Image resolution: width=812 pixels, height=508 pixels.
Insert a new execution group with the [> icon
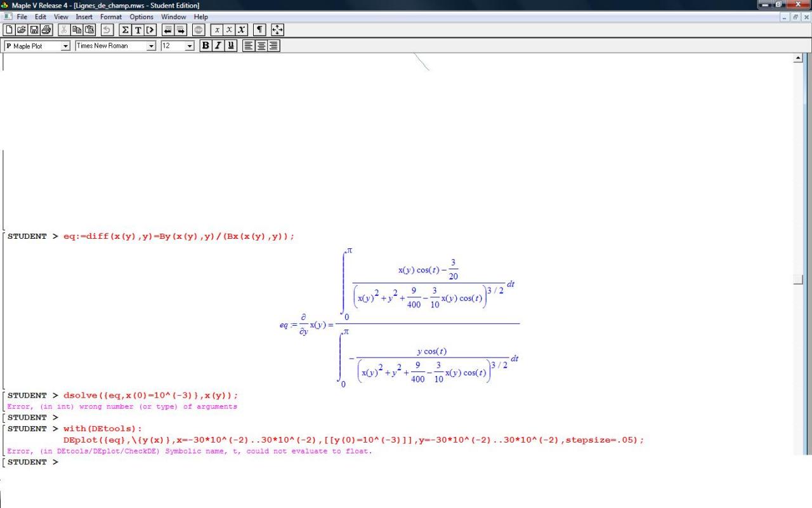(150, 30)
